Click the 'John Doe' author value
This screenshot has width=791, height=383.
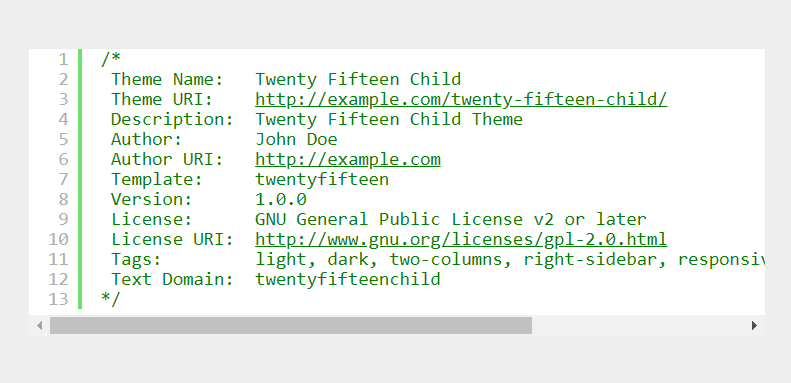(x=296, y=139)
